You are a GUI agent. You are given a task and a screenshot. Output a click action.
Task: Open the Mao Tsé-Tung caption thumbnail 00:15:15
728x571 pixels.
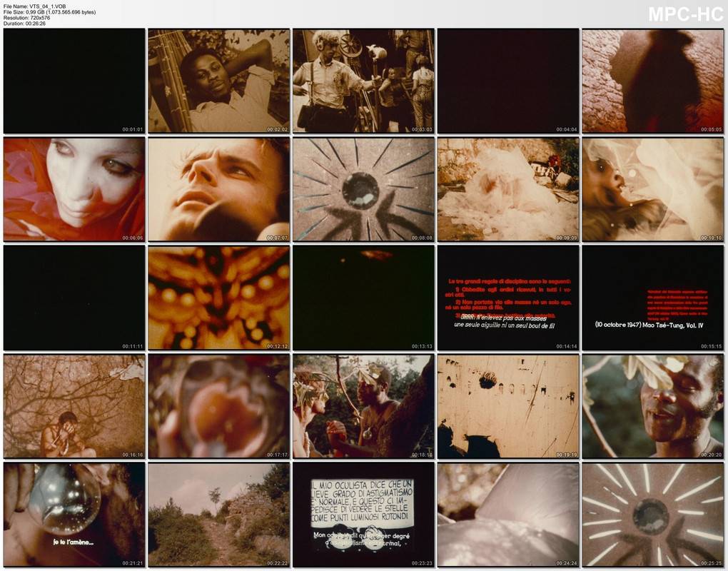click(653, 298)
